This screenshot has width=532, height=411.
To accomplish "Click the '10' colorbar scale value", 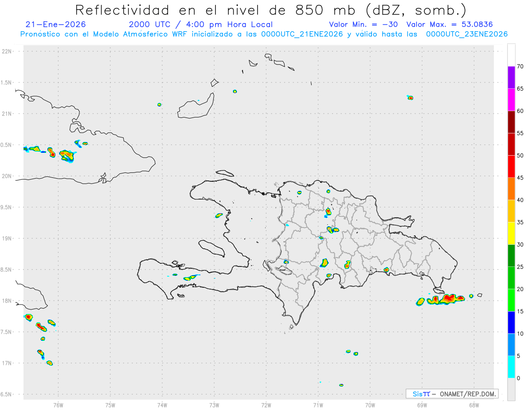I will 520,334.
